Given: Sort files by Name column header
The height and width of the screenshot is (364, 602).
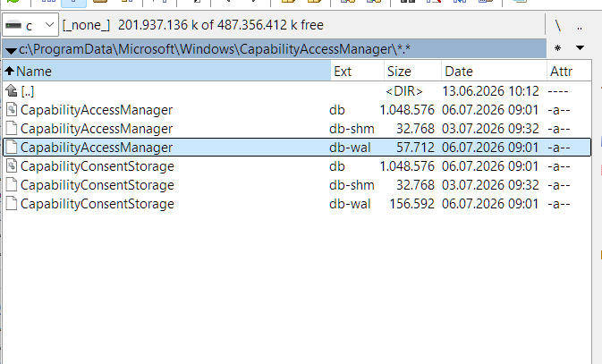Looking at the screenshot, I should 166,72.
